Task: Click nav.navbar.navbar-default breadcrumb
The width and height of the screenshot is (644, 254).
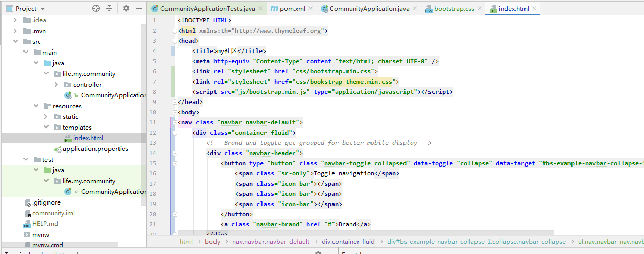Action: coord(271,242)
